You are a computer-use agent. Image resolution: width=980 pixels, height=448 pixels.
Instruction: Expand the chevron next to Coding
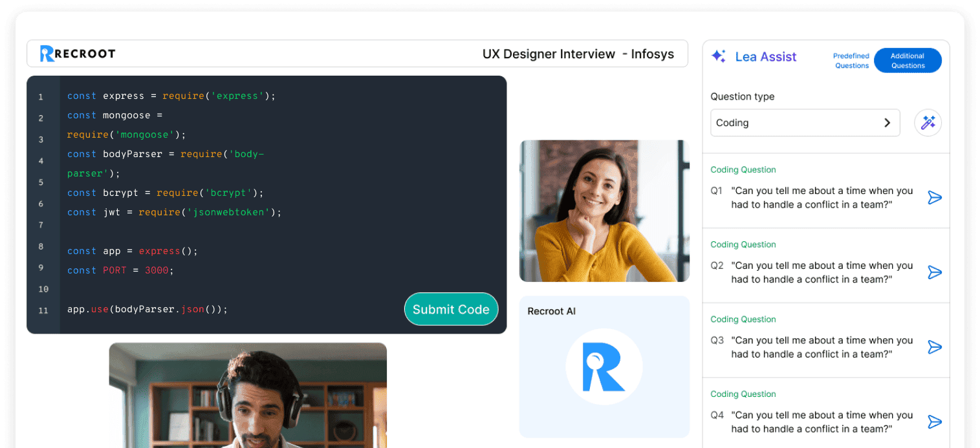(887, 123)
